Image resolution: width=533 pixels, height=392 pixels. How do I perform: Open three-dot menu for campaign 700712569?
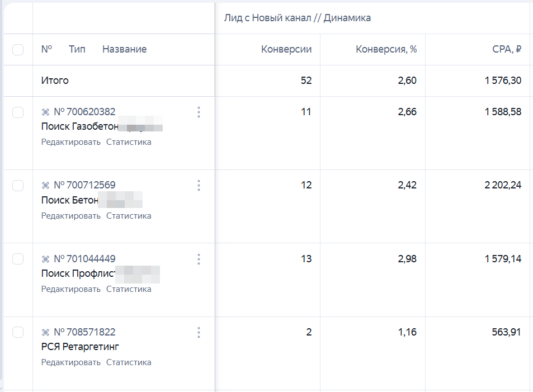199,185
